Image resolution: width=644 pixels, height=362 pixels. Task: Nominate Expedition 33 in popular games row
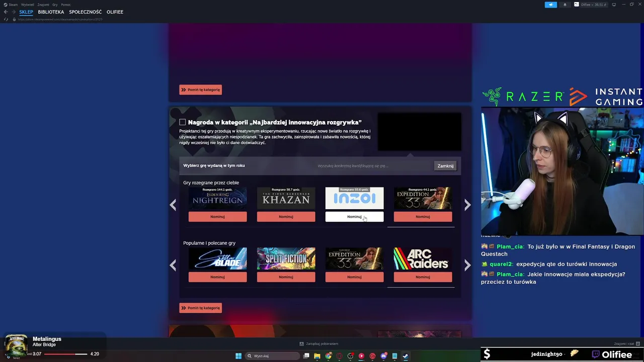354,277
